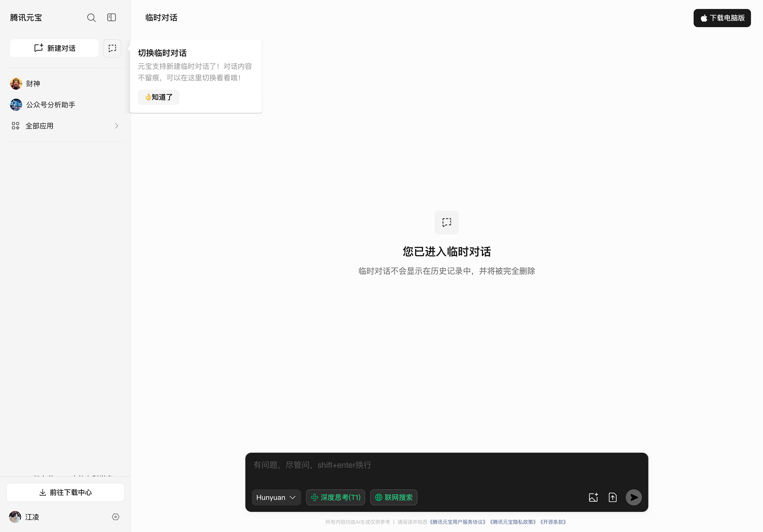Click the search icon in sidebar
The width and height of the screenshot is (763, 532).
91,18
